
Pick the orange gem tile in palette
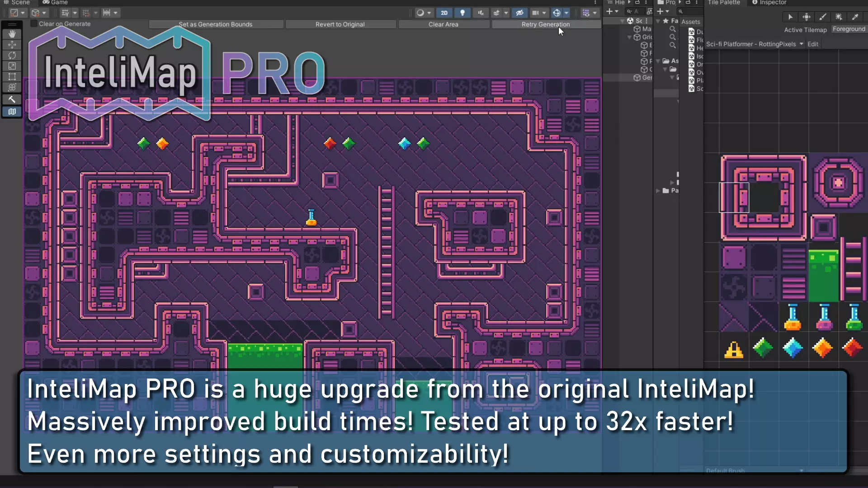(x=823, y=348)
